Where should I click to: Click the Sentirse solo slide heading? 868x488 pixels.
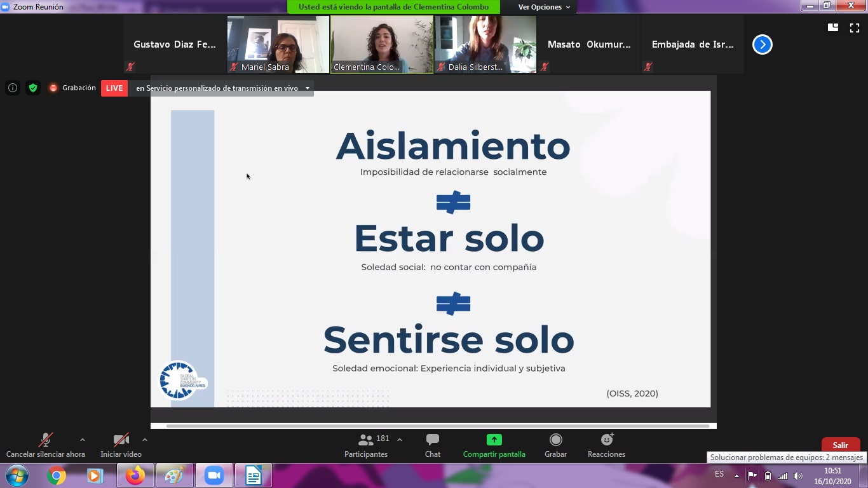coord(449,340)
